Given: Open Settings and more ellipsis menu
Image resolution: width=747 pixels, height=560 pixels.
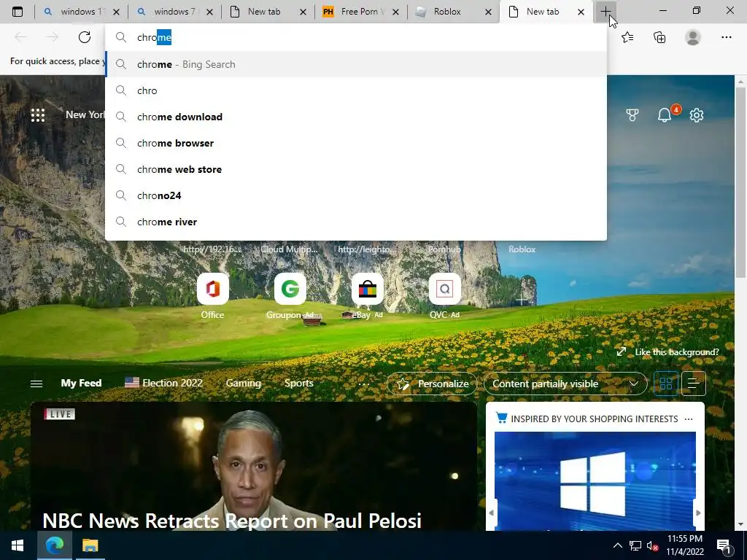Looking at the screenshot, I should click(x=726, y=37).
